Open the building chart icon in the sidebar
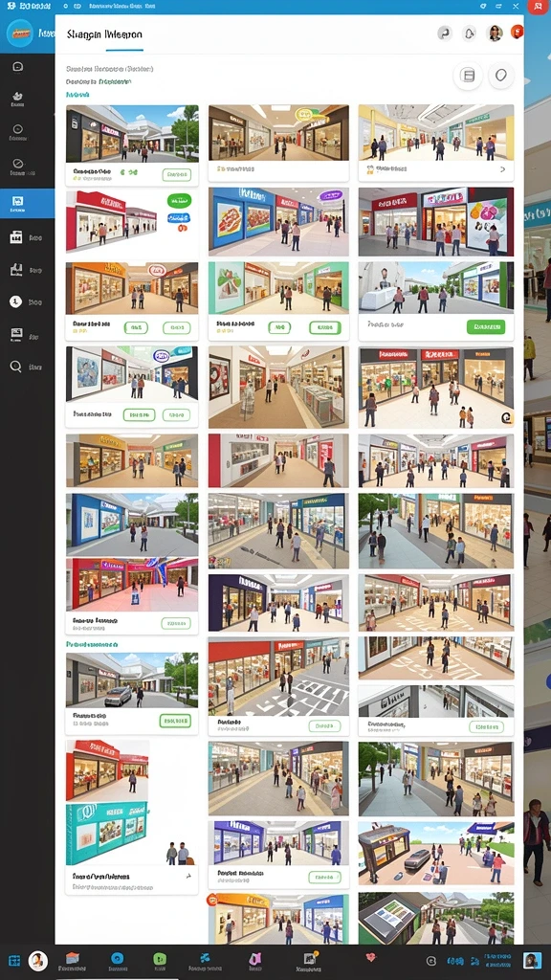551x980 pixels. tap(16, 269)
